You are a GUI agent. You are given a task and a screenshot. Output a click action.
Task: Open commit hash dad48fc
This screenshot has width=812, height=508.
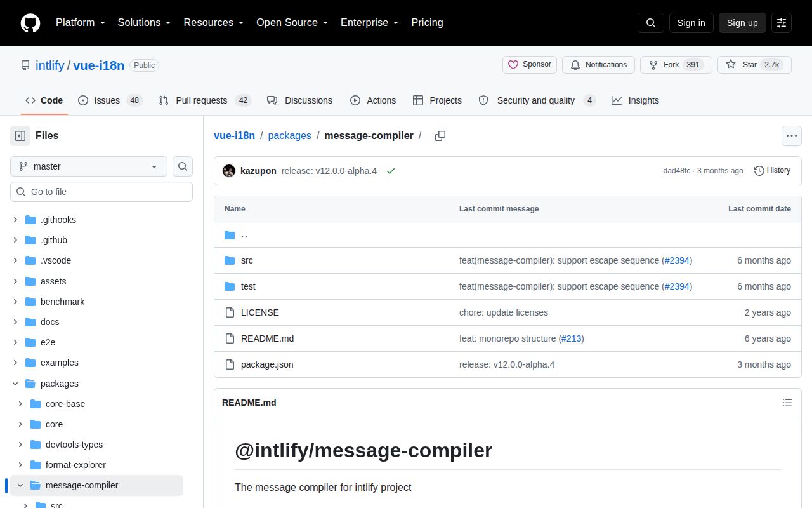[676, 171]
